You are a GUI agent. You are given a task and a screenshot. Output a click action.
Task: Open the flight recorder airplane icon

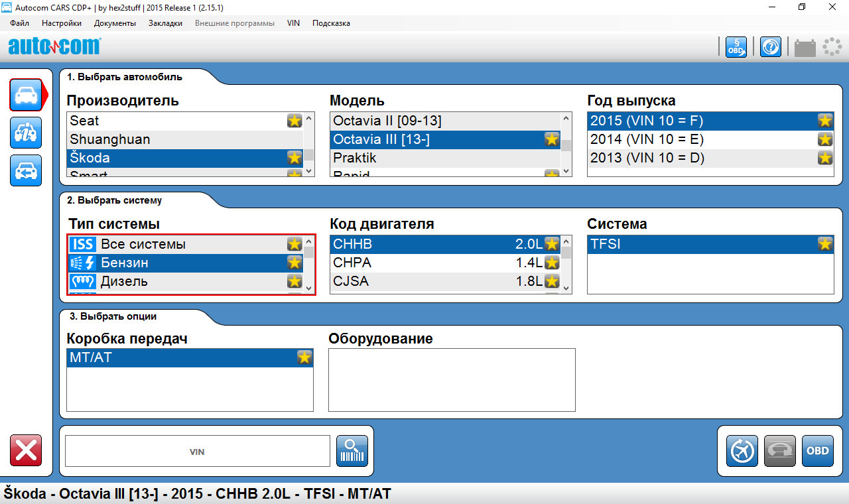742,451
